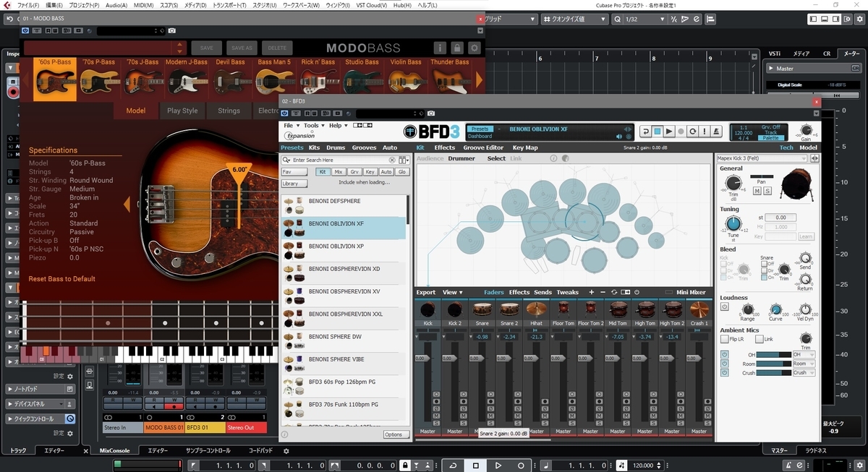The image size is (868, 472).
Task: Open the View dropdown in BFD3 mixer
Action: tap(453, 293)
